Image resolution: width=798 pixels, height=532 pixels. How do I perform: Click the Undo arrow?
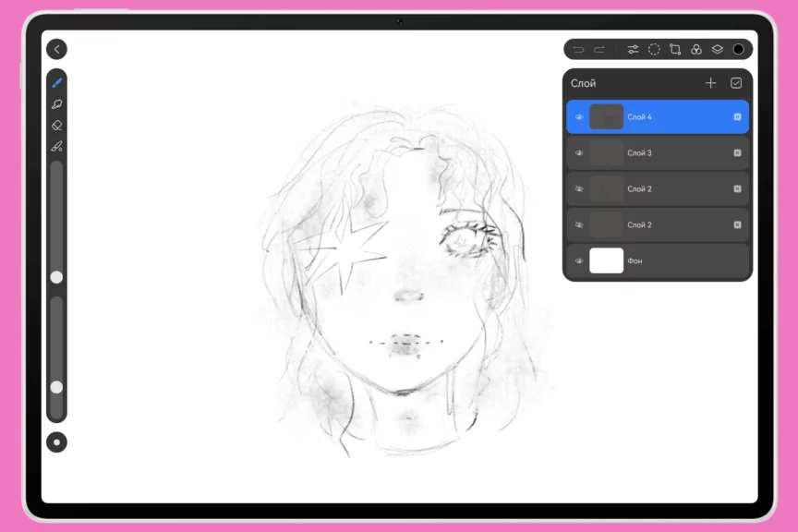click(x=578, y=49)
